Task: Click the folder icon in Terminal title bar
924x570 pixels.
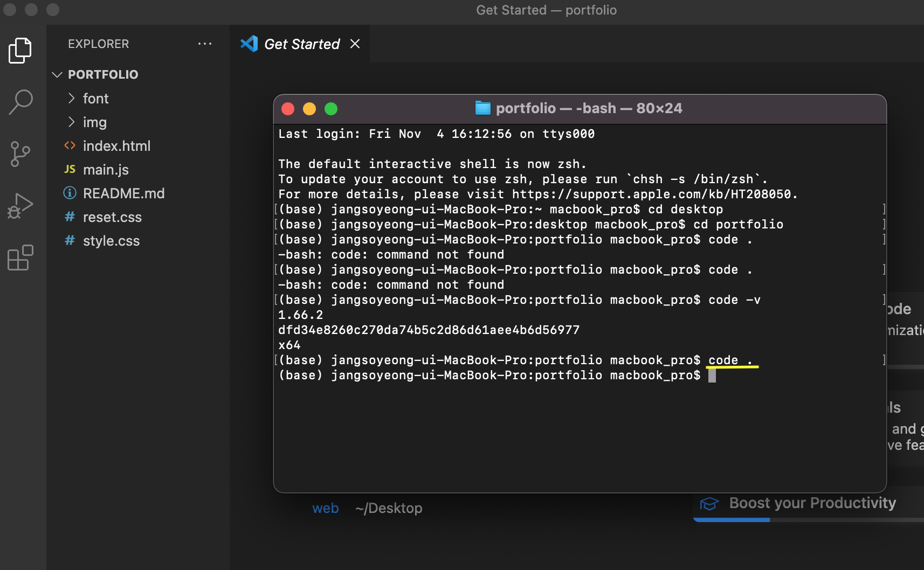Action: tap(482, 108)
